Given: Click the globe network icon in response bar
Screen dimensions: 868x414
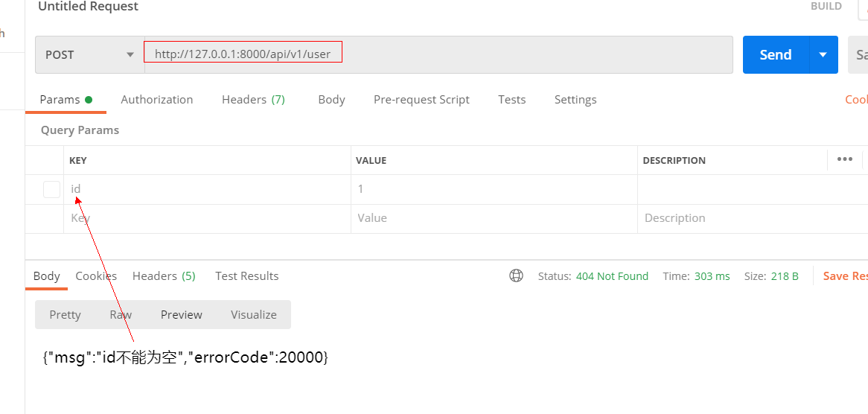Looking at the screenshot, I should tap(516, 276).
